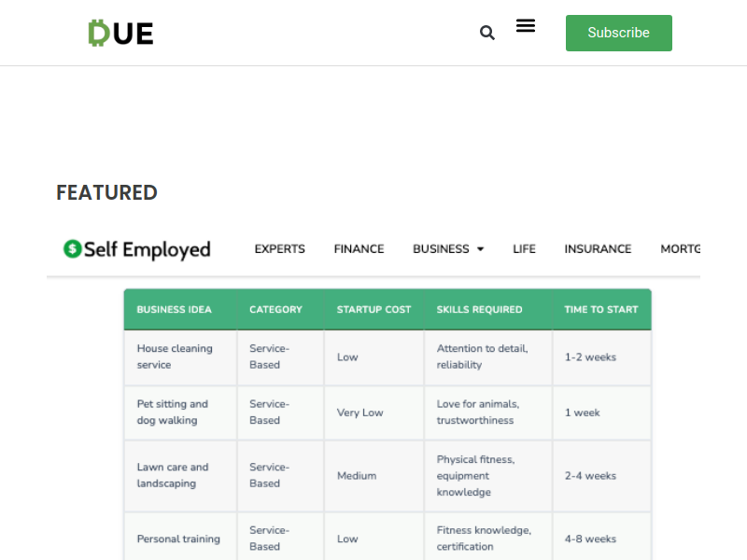Open the search magnifier icon
The image size is (747, 560).
tap(486, 33)
